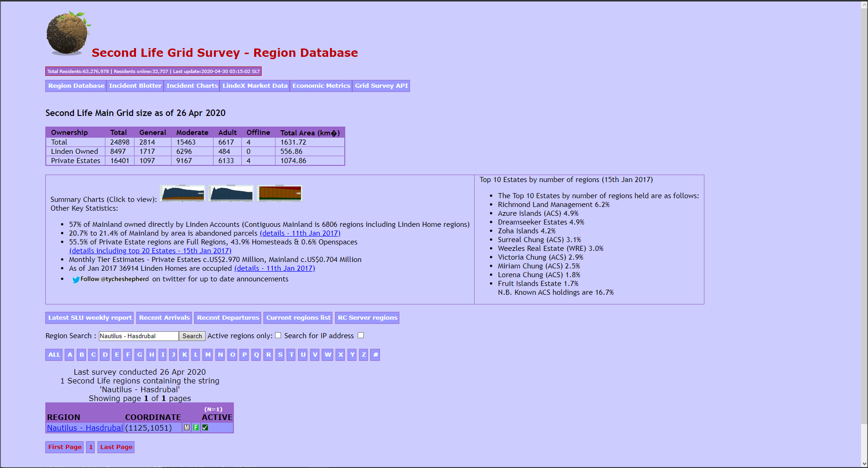Filter regions starting with F
The image size is (868, 468).
pos(128,355)
